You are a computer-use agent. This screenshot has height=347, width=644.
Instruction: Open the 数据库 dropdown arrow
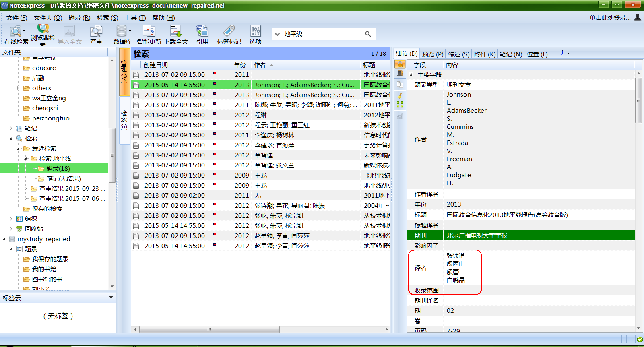(130, 31)
